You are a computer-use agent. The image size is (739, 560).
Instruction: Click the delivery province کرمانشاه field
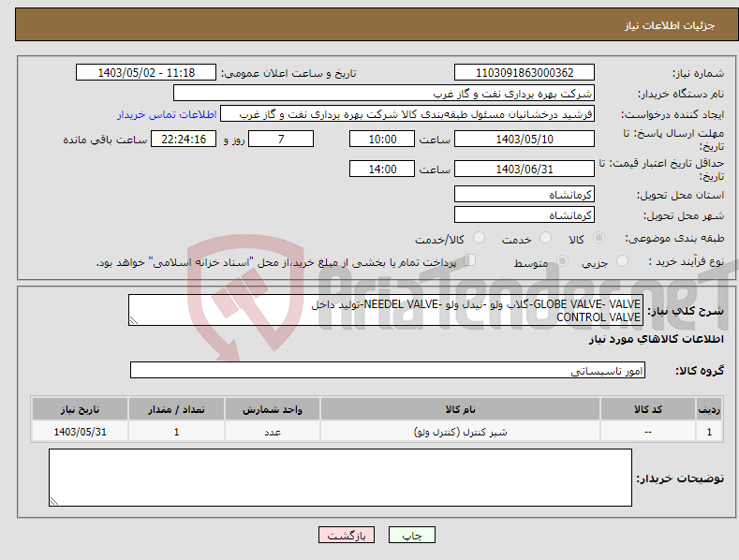(x=525, y=194)
